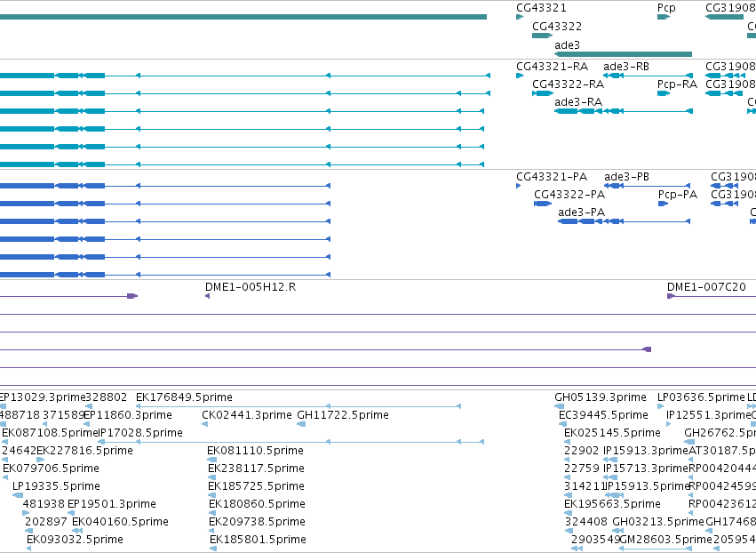756x553 pixels.
Task: Click the long teal gene bar at top
Action: click(x=243, y=17)
